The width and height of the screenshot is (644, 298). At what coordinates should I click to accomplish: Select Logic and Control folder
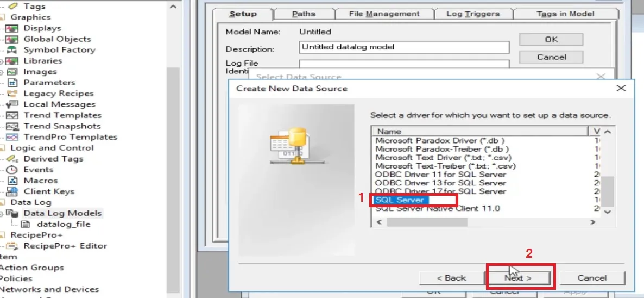click(52, 148)
